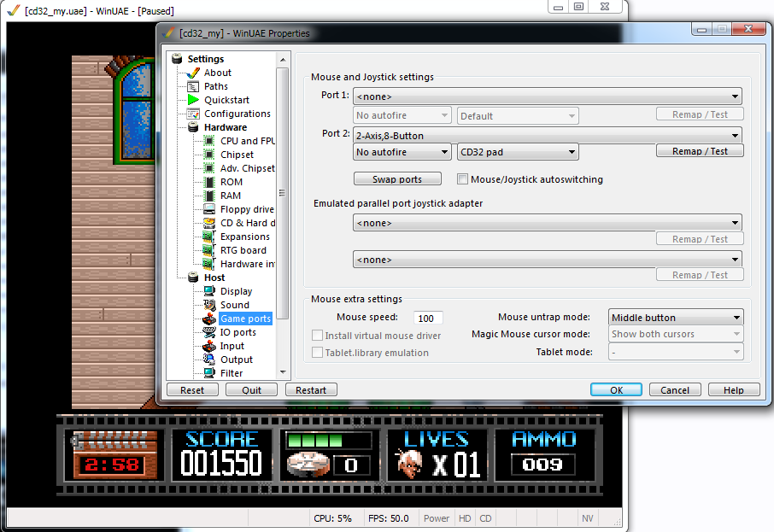
Task: Click the settings tree scrollbar thumb
Action: coord(283,193)
